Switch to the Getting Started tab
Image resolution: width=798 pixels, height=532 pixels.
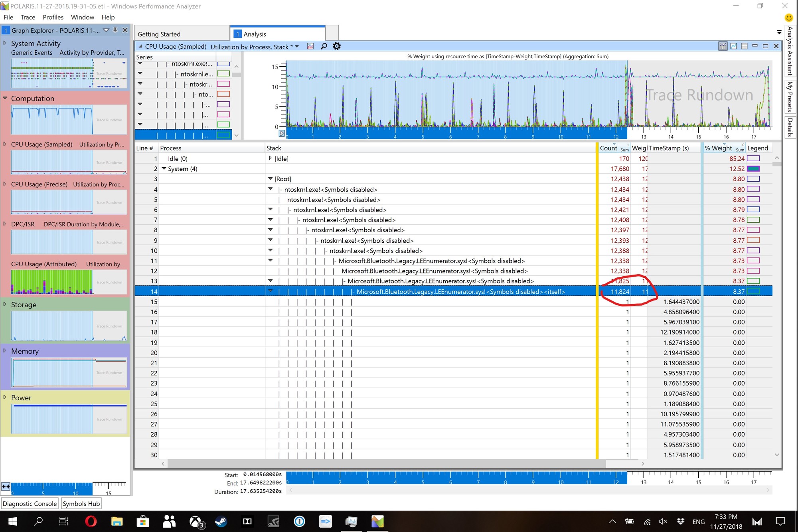[x=182, y=34]
